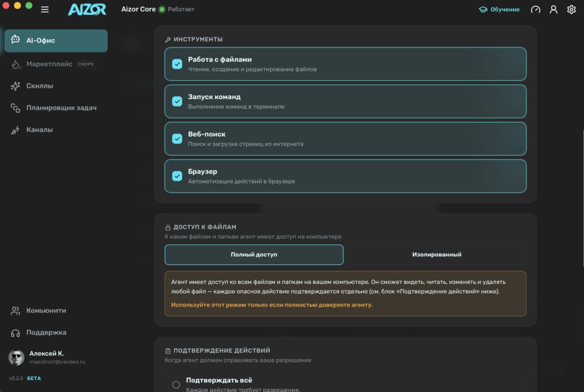
Task: Open the speedometer dashboard icon
Action: pos(535,10)
